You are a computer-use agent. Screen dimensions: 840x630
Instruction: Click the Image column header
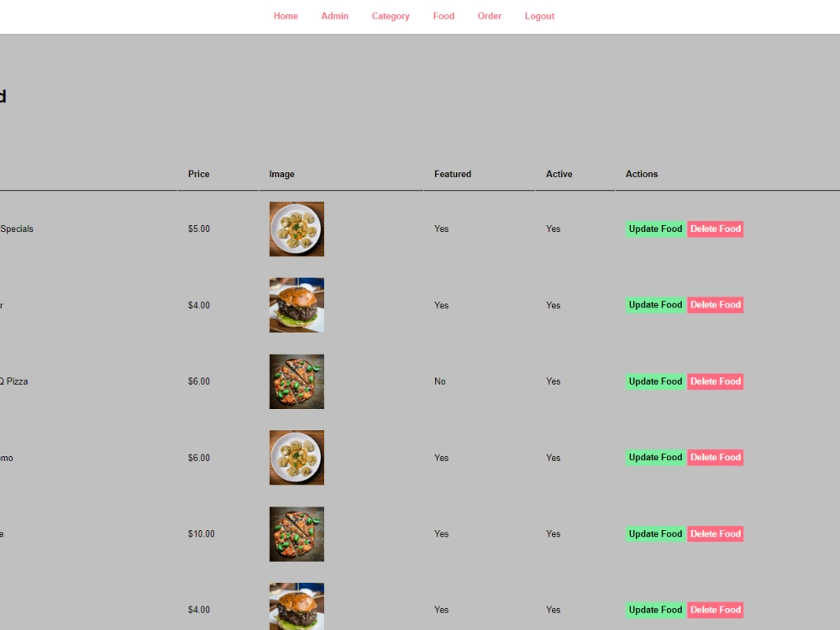click(281, 174)
